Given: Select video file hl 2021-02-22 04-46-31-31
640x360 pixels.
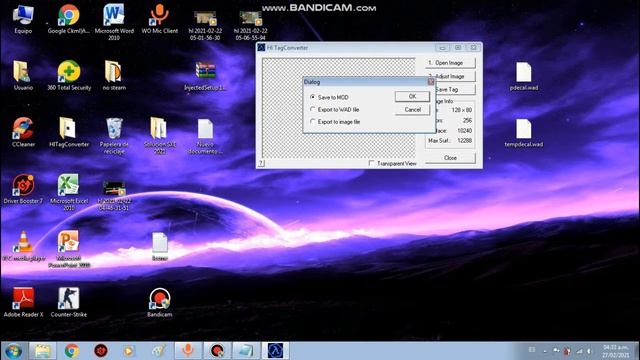Looking at the screenshot, I should (x=114, y=195).
